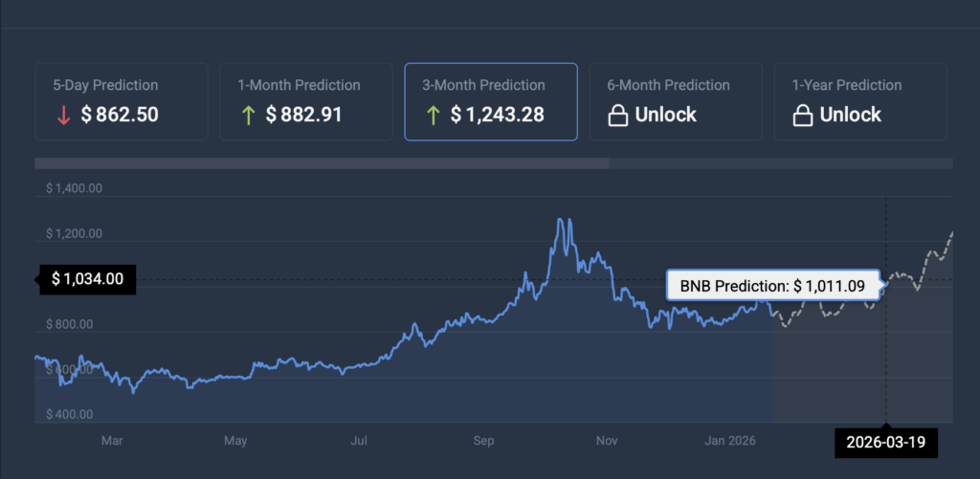980x479 pixels.
Task: Click the $862.50 prediction value
Action: (x=120, y=115)
